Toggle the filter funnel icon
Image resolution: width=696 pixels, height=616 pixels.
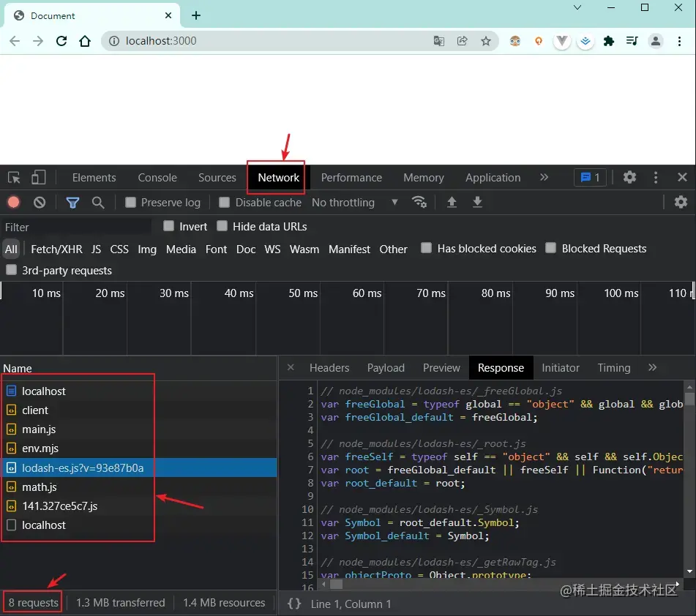(72, 203)
